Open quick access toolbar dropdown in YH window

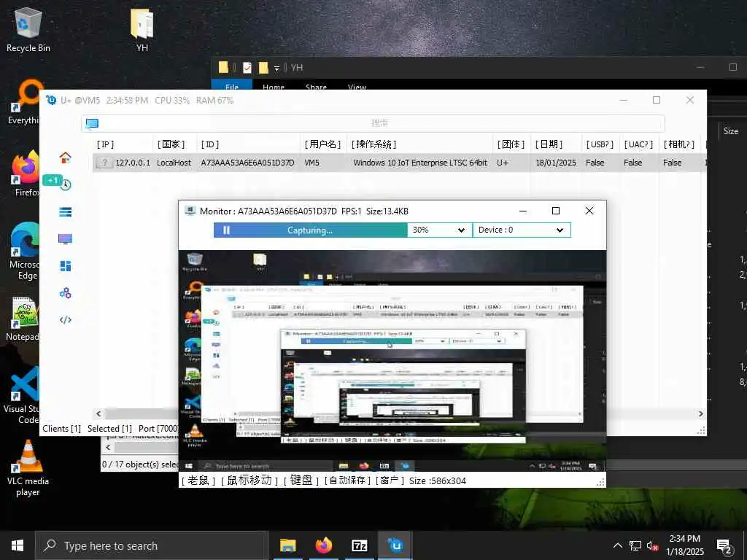pyautogui.click(x=276, y=69)
